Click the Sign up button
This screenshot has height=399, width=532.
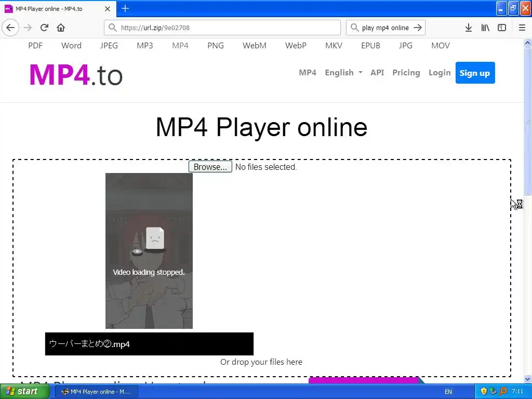coord(475,73)
